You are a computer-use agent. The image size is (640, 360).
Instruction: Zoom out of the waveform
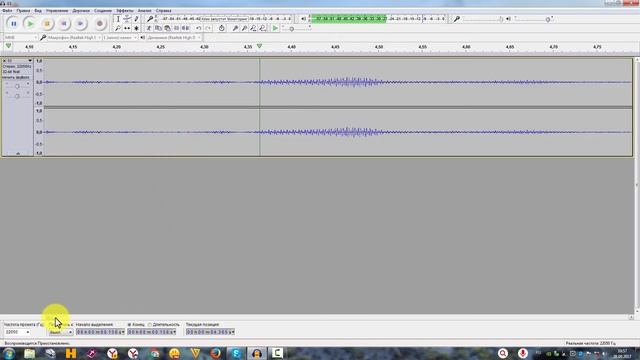(x=244, y=28)
